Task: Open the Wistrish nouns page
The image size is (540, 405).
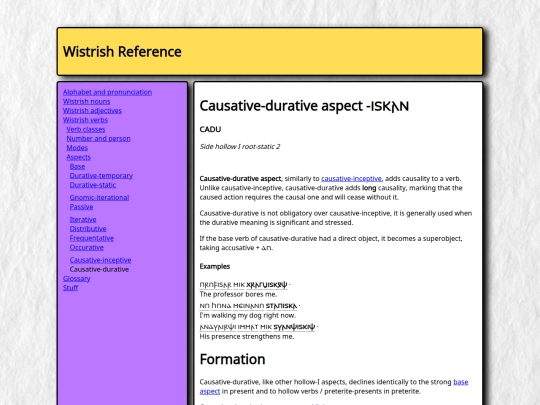Action: tap(86, 101)
